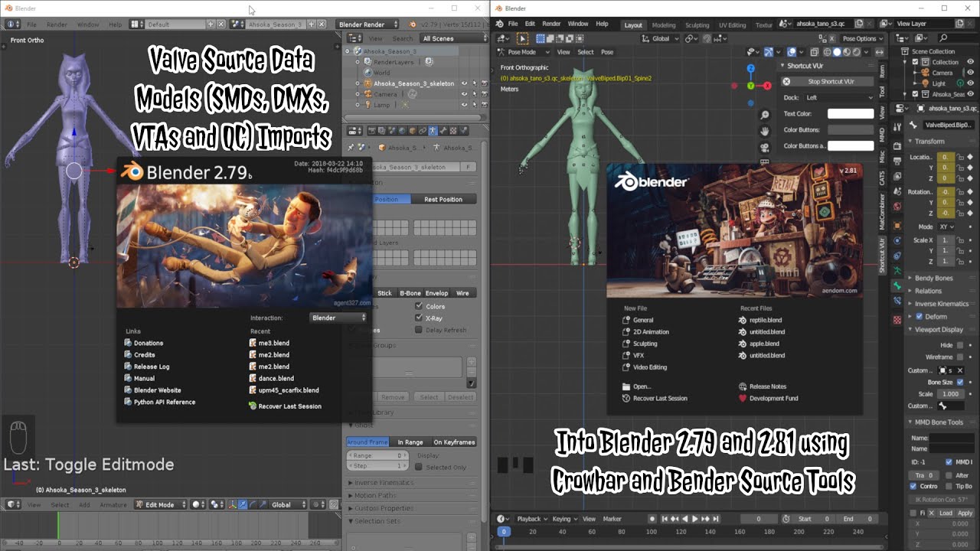Image resolution: width=980 pixels, height=551 pixels.
Task: Open the Pose Options dropdown
Action: tap(862, 38)
